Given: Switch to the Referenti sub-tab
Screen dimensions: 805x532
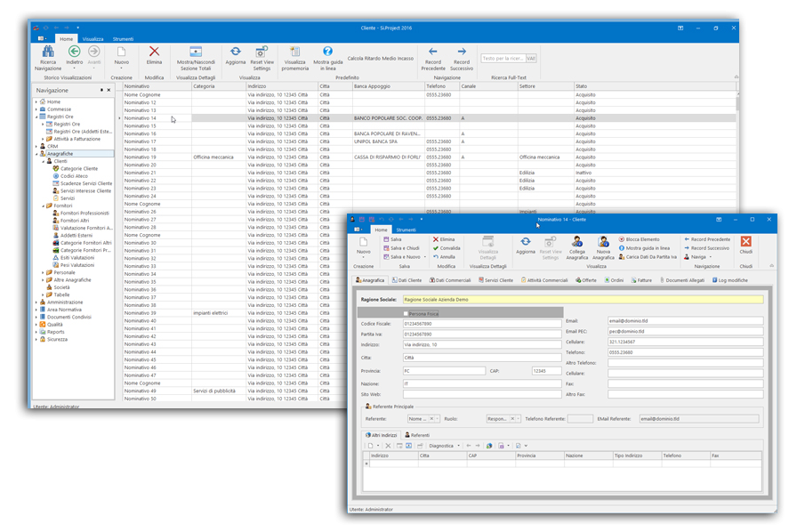Looking at the screenshot, I should click(417, 435).
